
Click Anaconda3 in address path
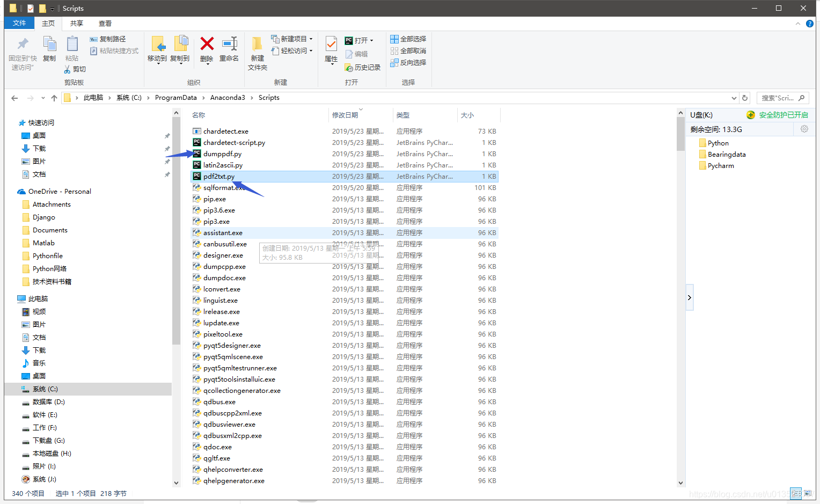[x=228, y=98]
